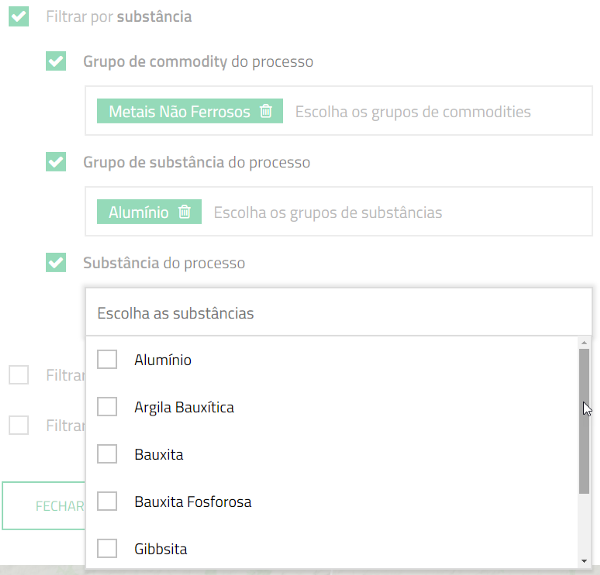600x575 pixels.
Task: Toggle Grupo de substância do processo checkbox
Action: click(x=56, y=162)
